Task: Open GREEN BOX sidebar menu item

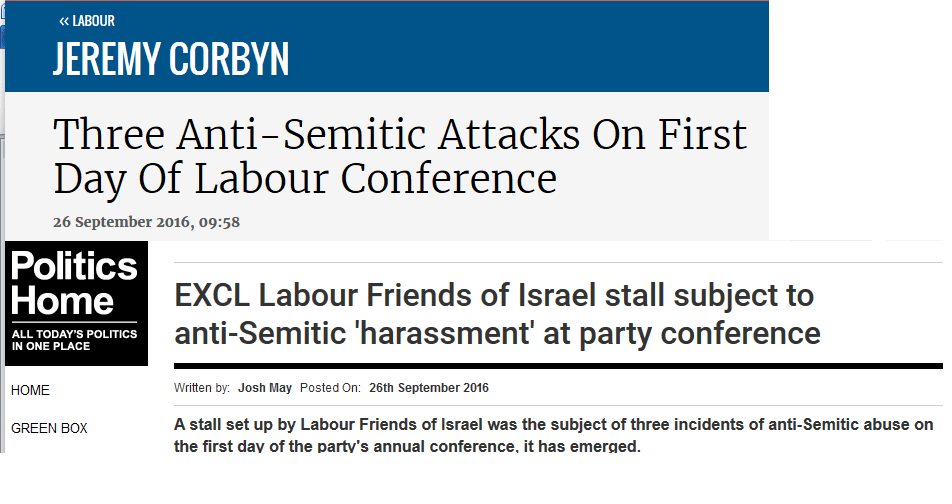Action: pyautogui.click(x=49, y=428)
